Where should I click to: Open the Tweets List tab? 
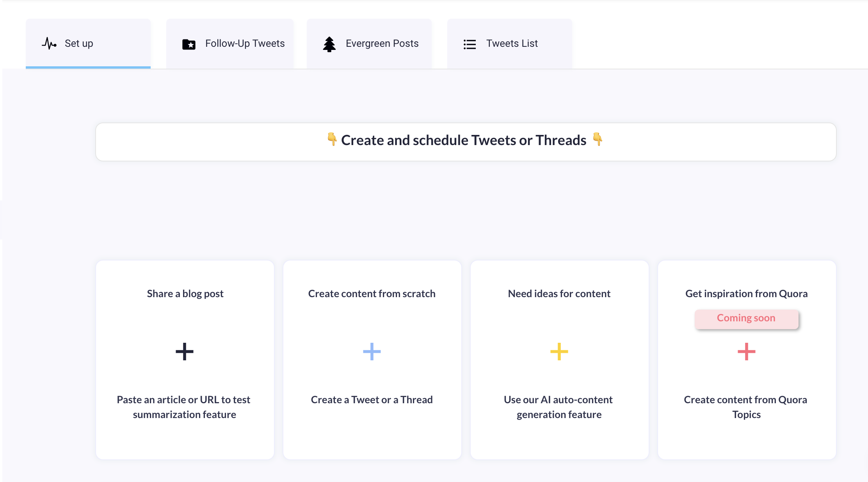(512, 44)
